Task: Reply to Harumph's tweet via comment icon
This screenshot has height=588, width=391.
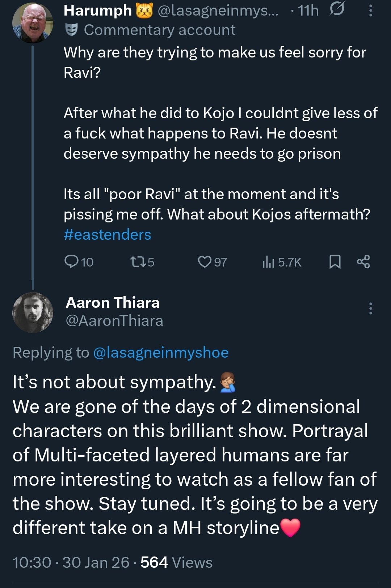Action: coord(71,261)
